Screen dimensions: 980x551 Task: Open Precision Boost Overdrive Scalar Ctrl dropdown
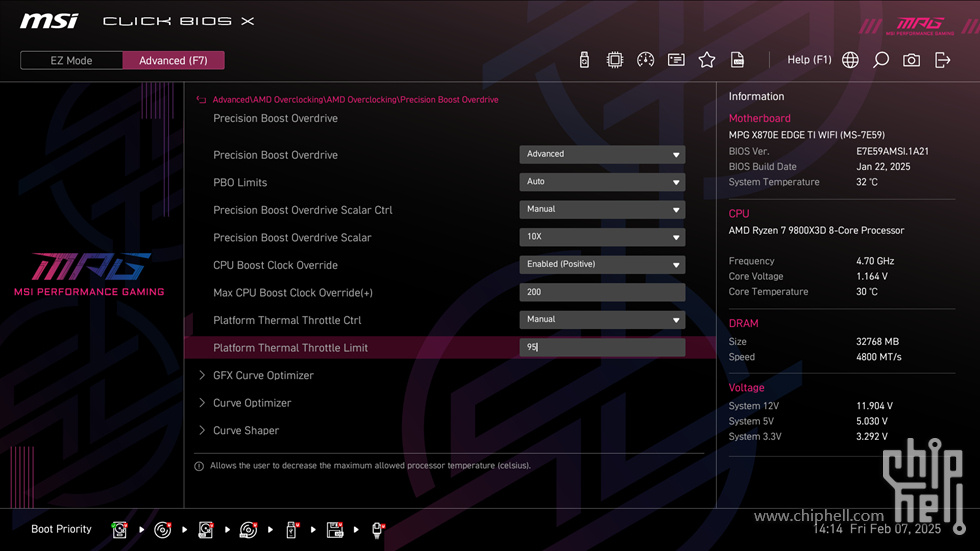[x=602, y=209]
